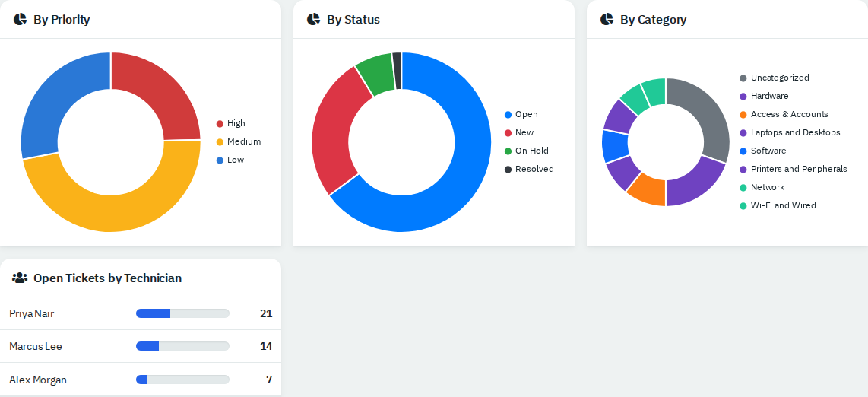Open technician row Priya Nair

click(141, 313)
